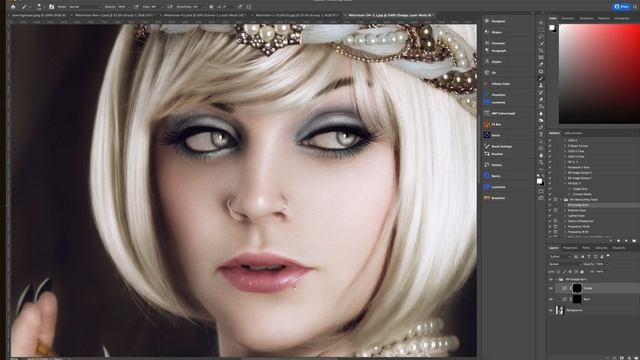Hide the Dodge layer
This screenshot has width=640, height=360.
pyautogui.click(x=551, y=288)
